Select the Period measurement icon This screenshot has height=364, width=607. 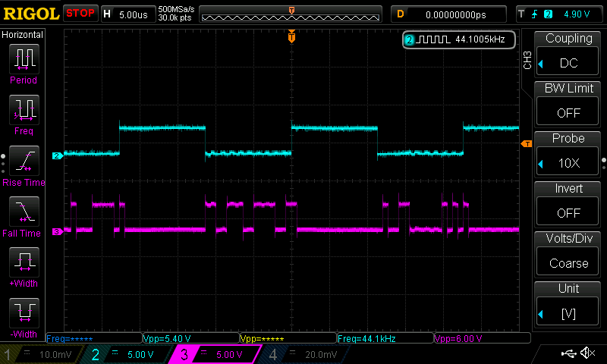24,59
